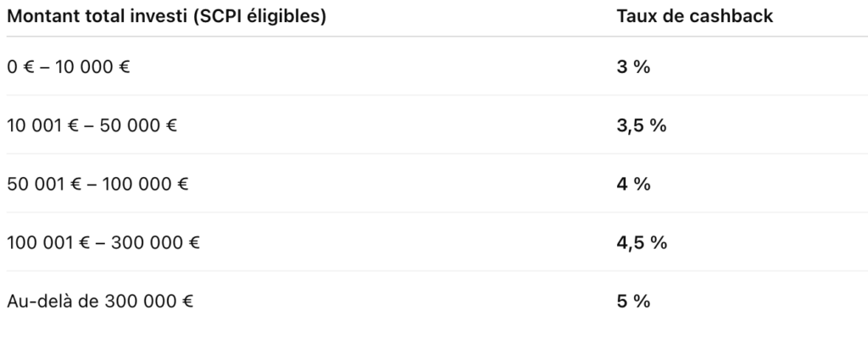Select the "50 001 € – 100 000 €" range cell
Image resolution: width=868 pixels, height=349 pixels.
click(x=97, y=184)
